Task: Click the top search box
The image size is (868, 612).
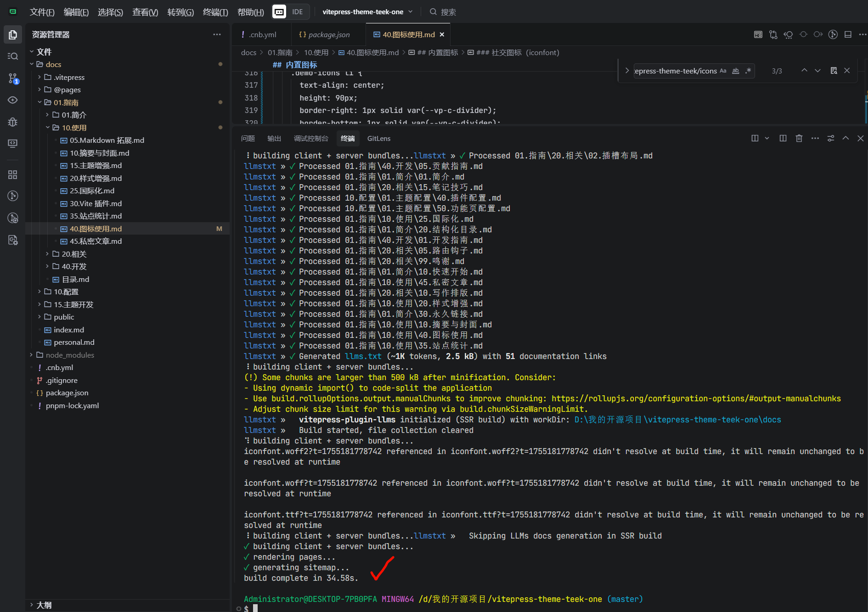Action: click(448, 12)
